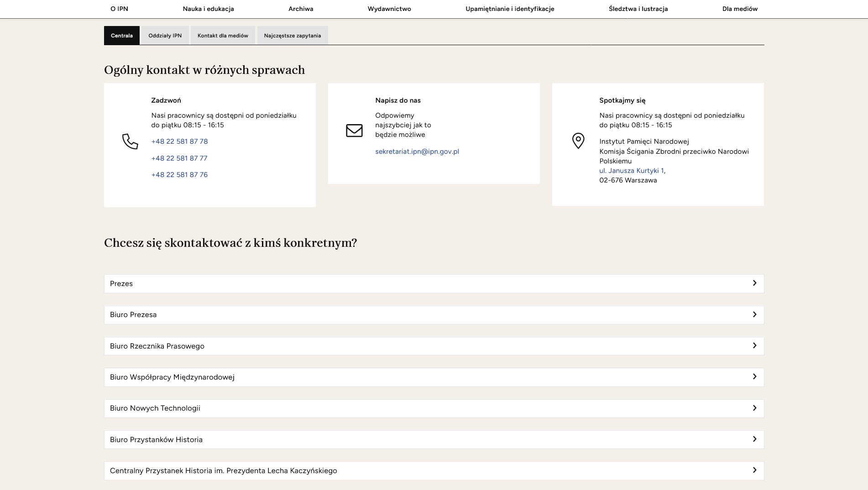Select the Najczęstsze zapytania tab

pos(292,36)
